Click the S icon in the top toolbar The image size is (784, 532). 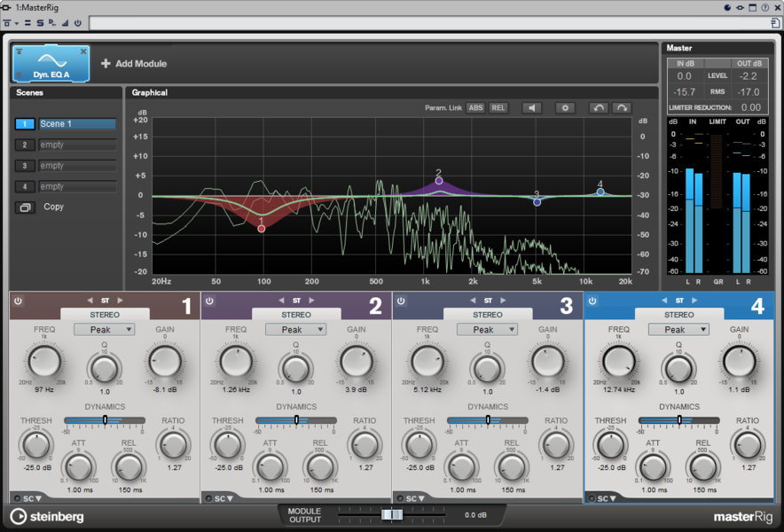tap(40, 23)
